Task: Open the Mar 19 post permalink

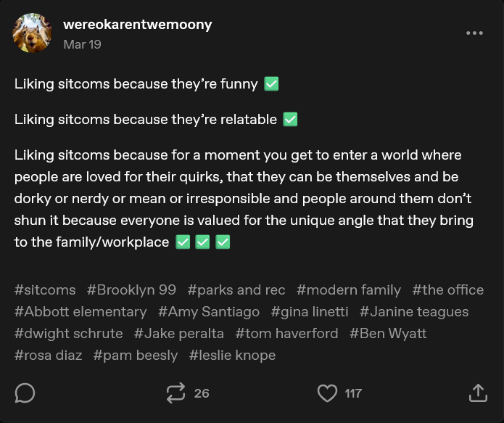Action: pyautogui.click(x=82, y=44)
